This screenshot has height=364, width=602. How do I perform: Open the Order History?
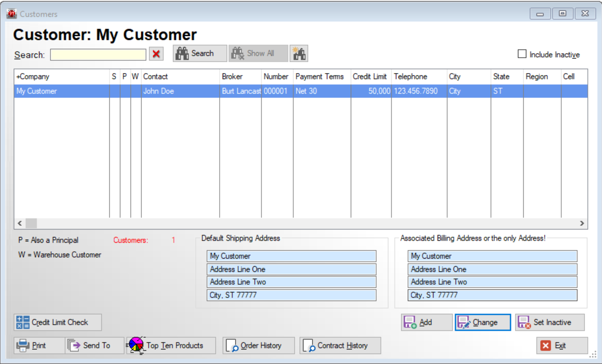click(259, 345)
